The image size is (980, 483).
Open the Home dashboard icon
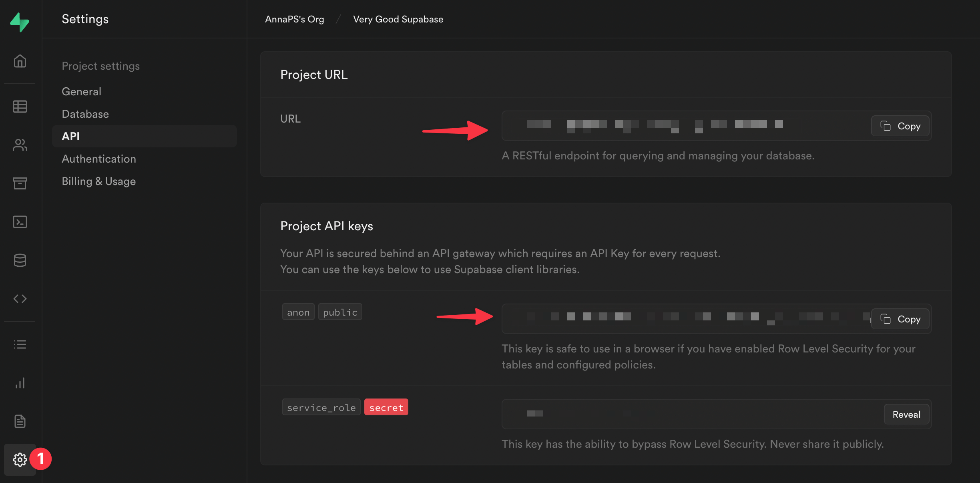(x=20, y=61)
